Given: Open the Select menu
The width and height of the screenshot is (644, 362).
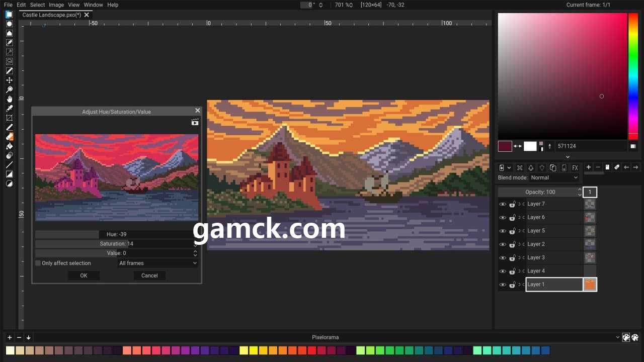Looking at the screenshot, I should (37, 5).
